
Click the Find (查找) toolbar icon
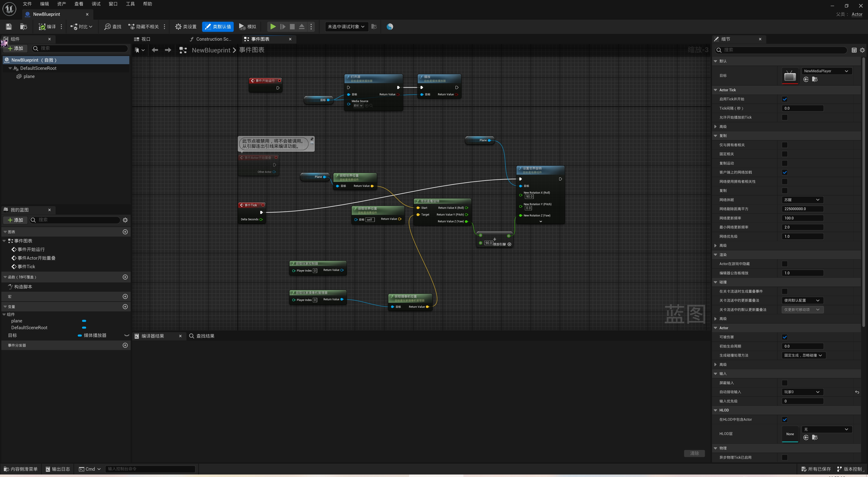pos(113,27)
